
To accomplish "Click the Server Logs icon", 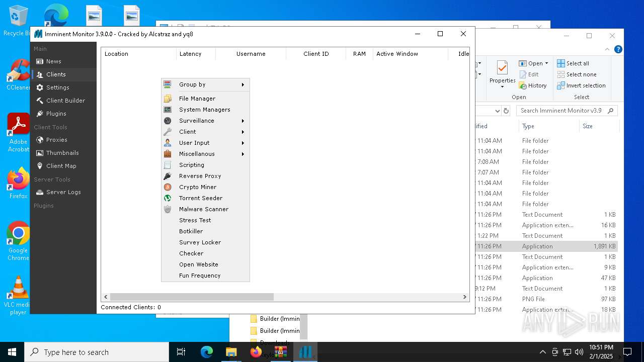I will pyautogui.click(x=40, y=192).
